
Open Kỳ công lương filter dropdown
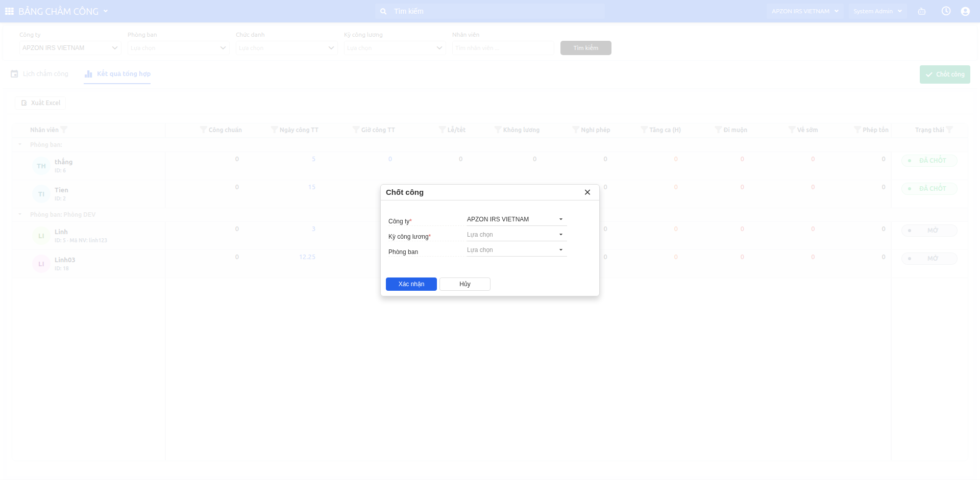coord(395,48)
